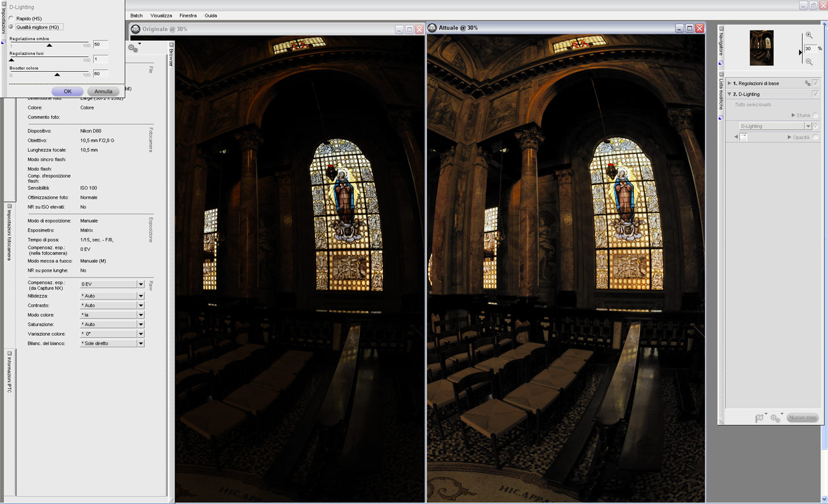828x504 pixels.
Task: Collapse the D-Lighting step
Action: tap(730, 94)
